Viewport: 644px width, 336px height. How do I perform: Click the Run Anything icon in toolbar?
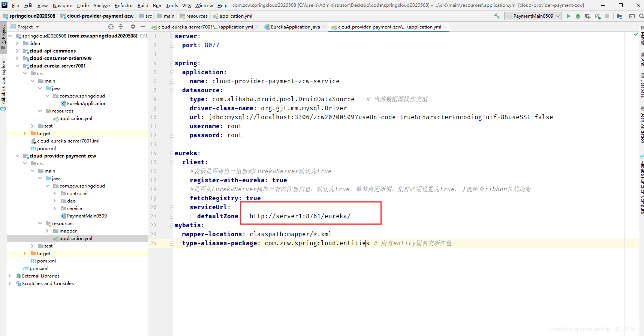click(632, 16)
